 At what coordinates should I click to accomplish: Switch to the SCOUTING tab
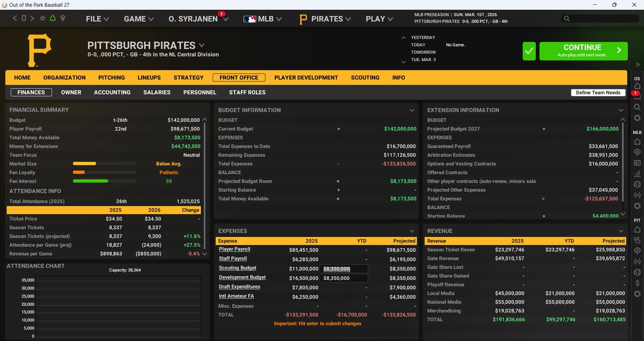click(365, 78)
